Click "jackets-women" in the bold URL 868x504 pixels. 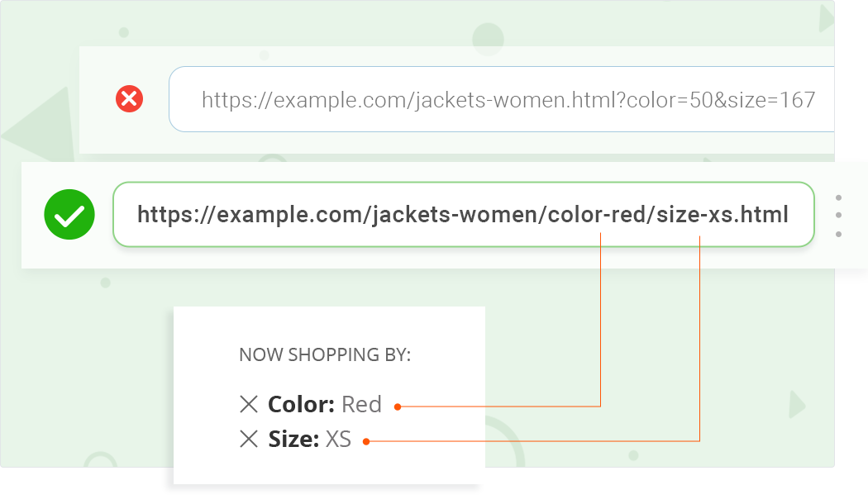(454, 216)
